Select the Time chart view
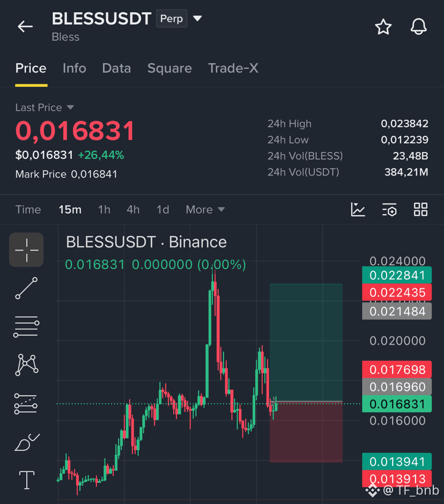444x504 pixels. 28,209
